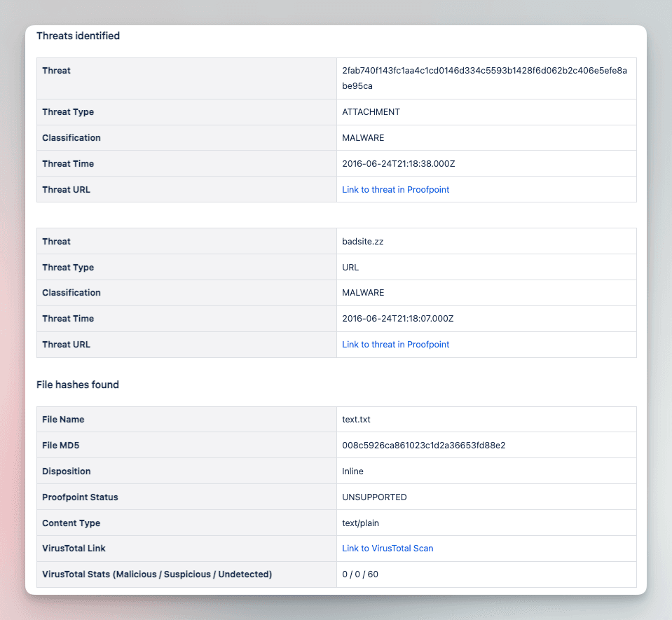Click the threat time 2016-06-24T21:18:07.000Z
672x620 pixels.
tap(398, 318)
